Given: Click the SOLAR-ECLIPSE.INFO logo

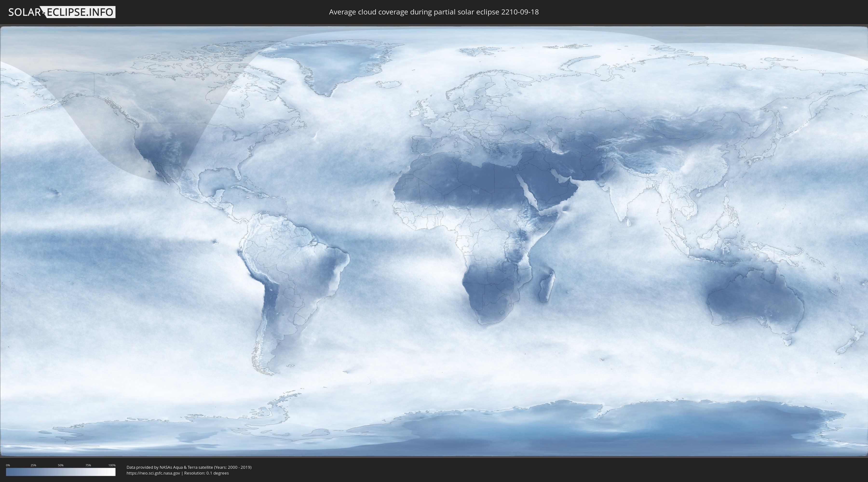Looking at the screenshot, I should [x=62, y=12].
